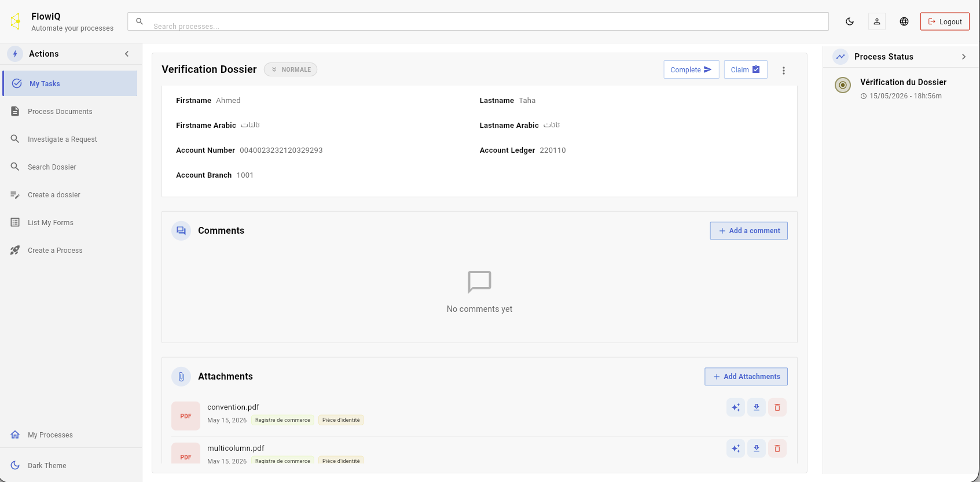980x482 pixels.
Task: Click Add Attachments button
Action: [x=746, y=376]
